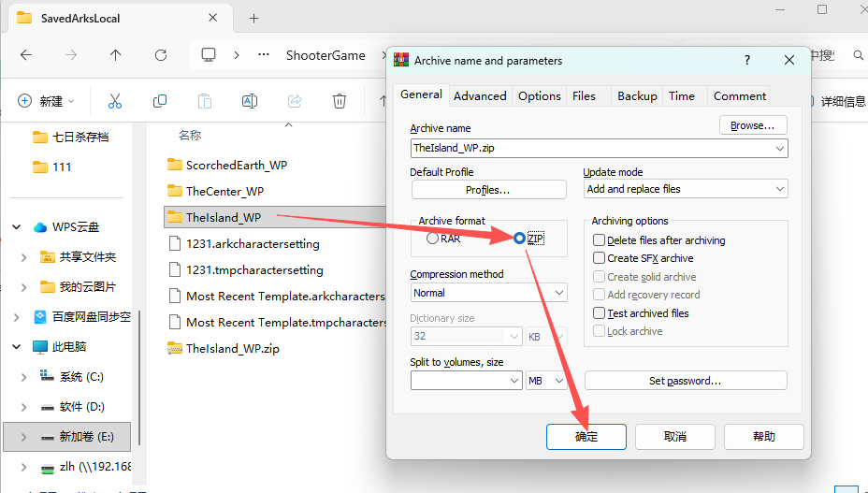Click the delete trash icon
This screenshot has width=868, height=493.
point(340,101)
